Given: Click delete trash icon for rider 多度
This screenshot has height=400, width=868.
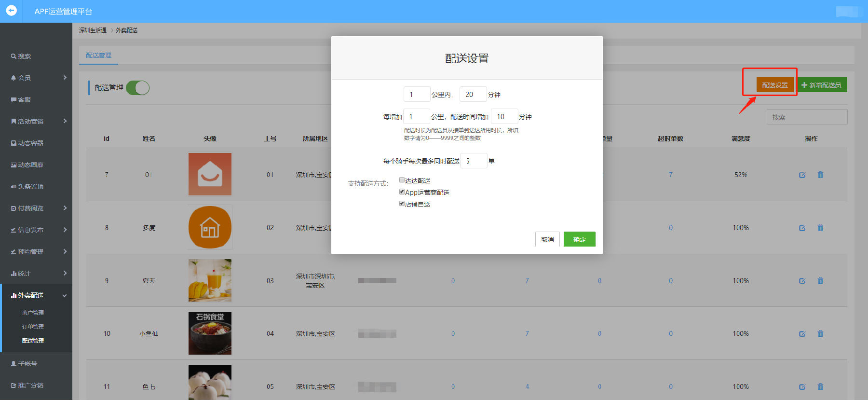Looking at the screenshot, I should click(820, 228).
